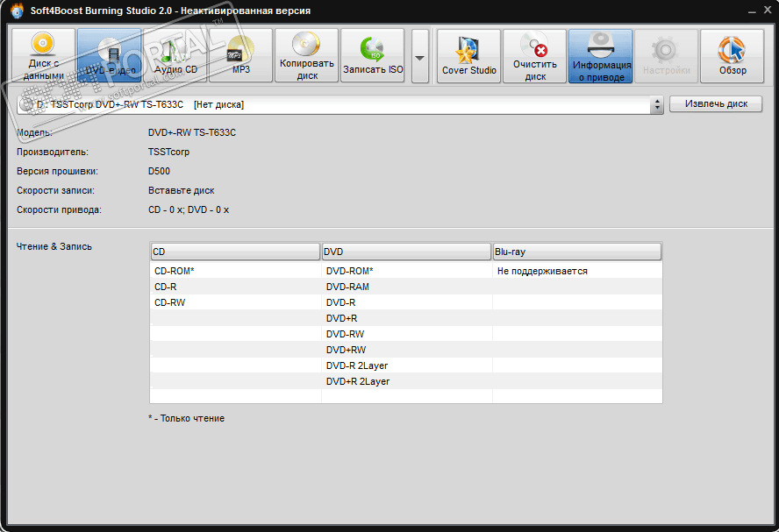Select the DVD+RW entry
Viewport: 779px width, 532px height.
coord(347,350)
